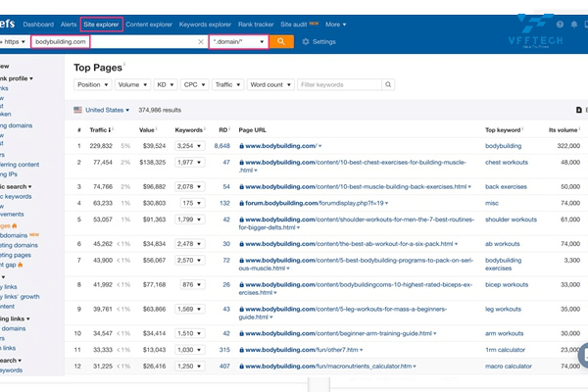This screenshot has height=392, width=588.
Task: Sort by Value column header
Action: click(x=147, y=130)
